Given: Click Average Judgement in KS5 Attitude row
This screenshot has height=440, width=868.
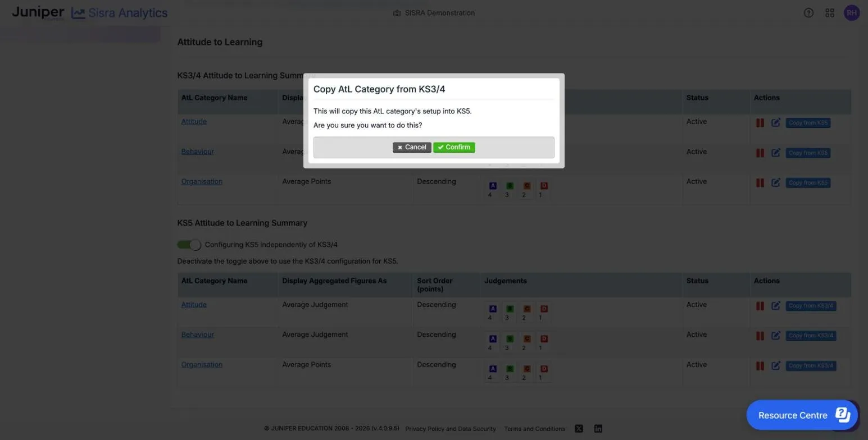Looking at the screenshot, I should pyautogui.click(x=315, y=305).
